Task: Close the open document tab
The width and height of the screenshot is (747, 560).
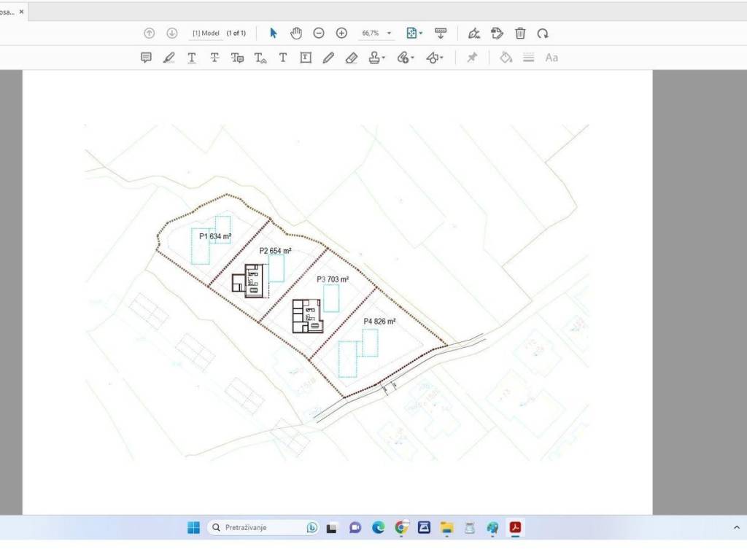Action: click(21, 12)
